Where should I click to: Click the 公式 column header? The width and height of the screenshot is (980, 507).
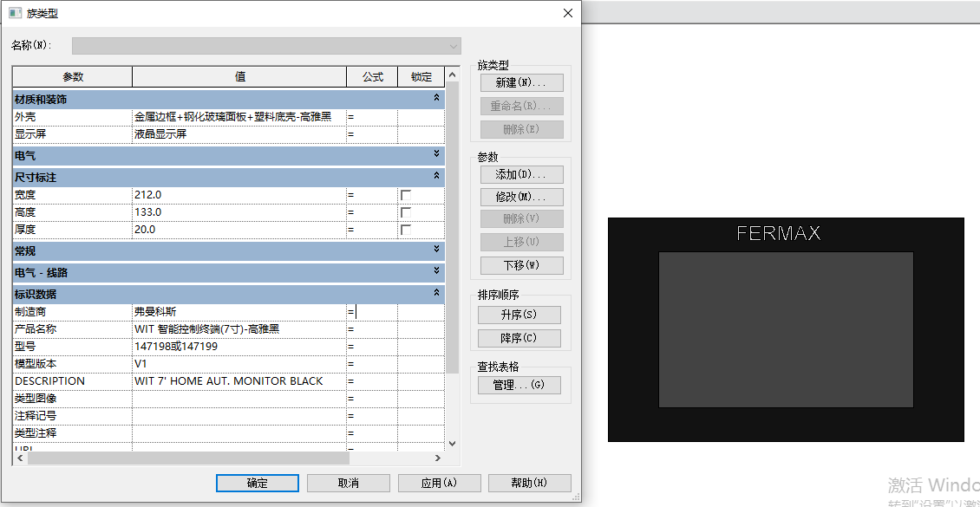[x=373, y=77]
